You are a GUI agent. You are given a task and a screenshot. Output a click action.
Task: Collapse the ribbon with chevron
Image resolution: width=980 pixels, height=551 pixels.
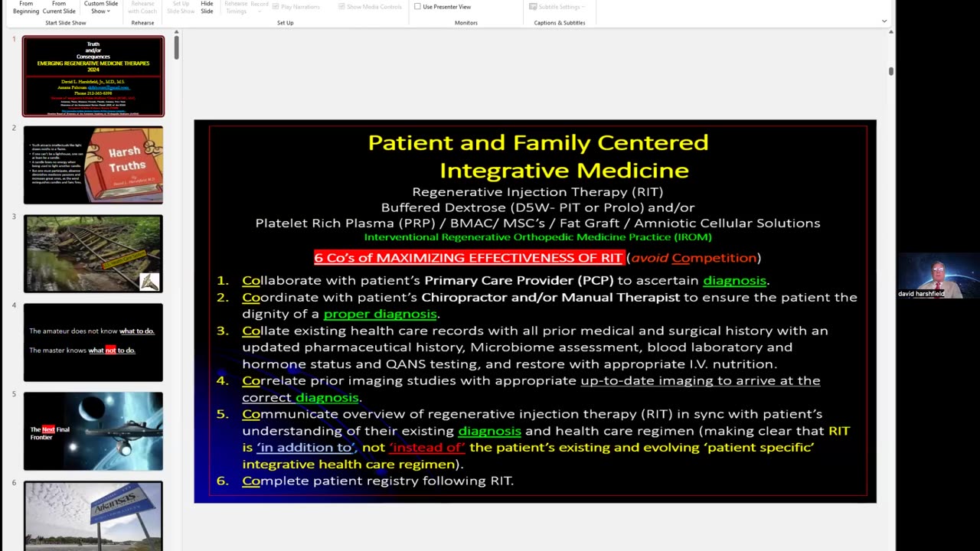[884, 21]
